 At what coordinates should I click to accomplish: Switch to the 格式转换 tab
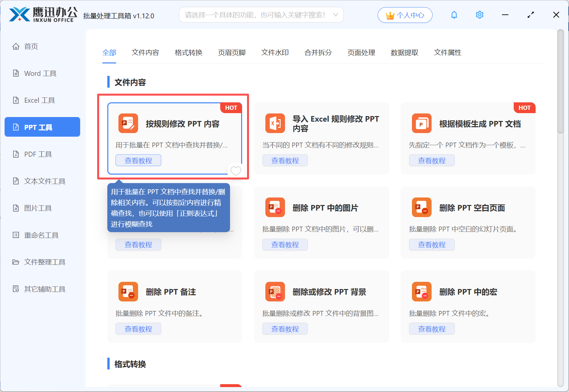click(188, 53)
